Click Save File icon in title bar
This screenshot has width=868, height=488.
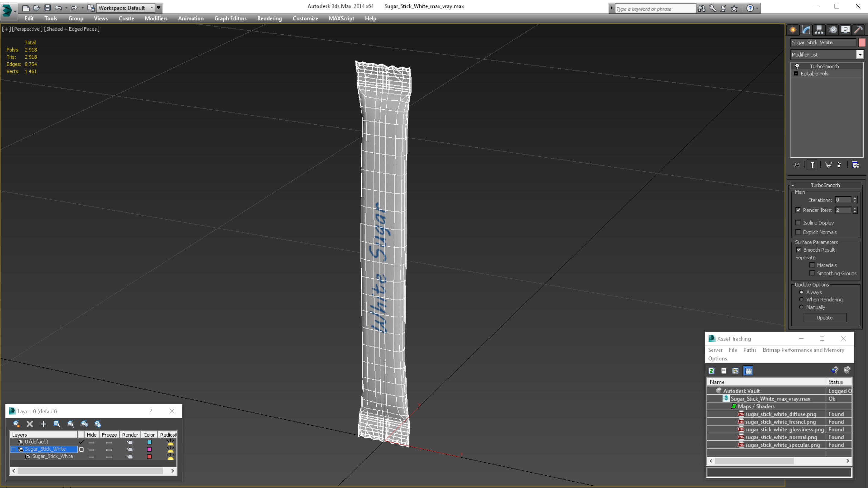(48, 8)
